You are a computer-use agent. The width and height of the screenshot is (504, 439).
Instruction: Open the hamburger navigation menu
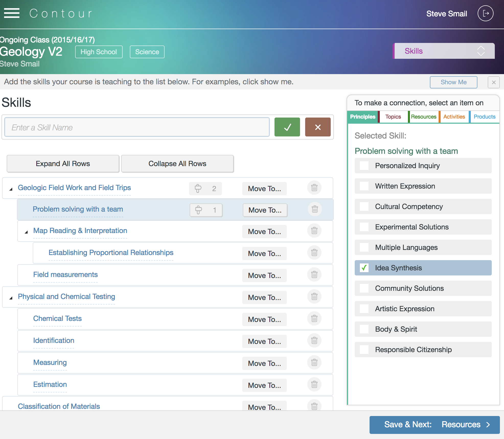tap(11, 13)
